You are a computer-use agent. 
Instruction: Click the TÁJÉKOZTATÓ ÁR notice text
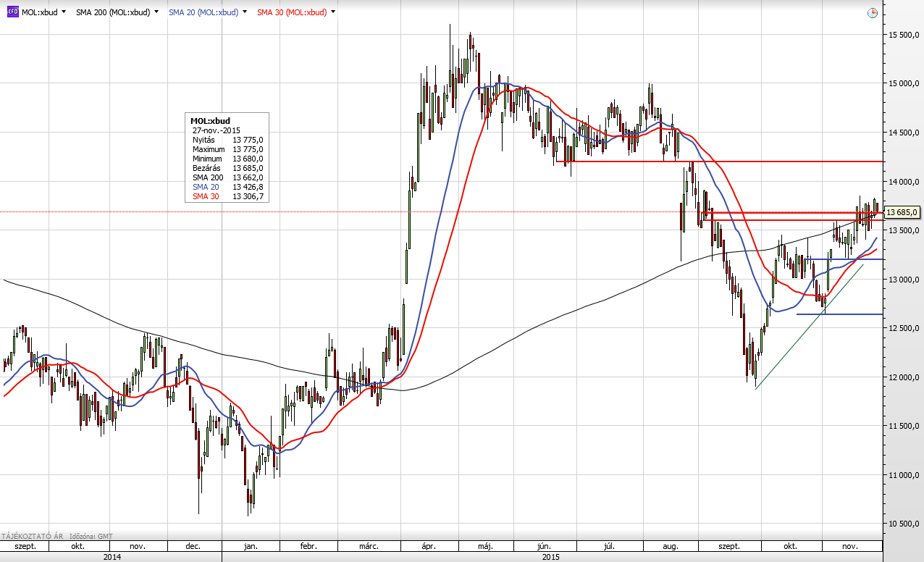[31, 536]
